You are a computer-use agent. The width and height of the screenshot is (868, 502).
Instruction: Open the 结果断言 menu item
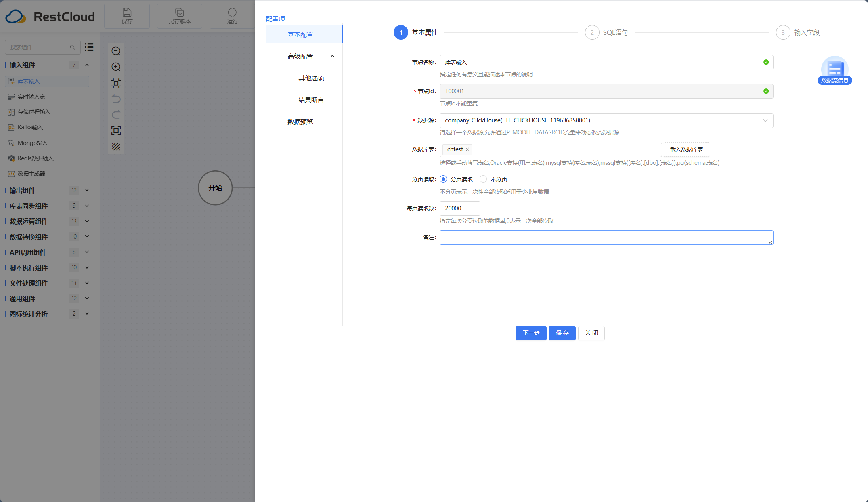pyautogui.click(x=311, y=100)
